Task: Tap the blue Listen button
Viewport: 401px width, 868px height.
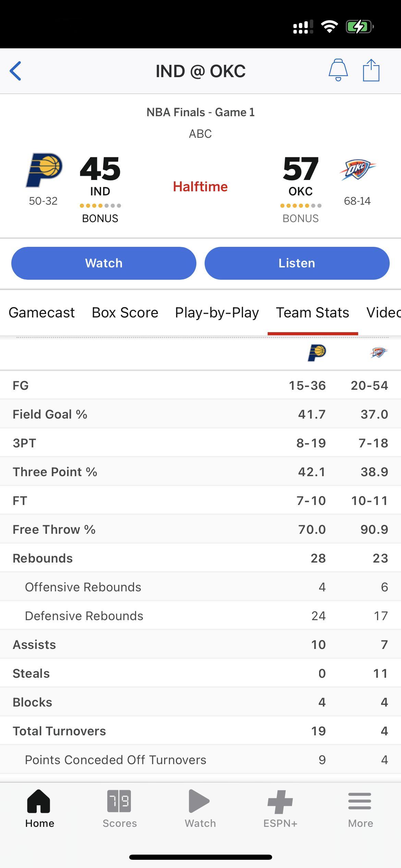Action: click(297, 263)
